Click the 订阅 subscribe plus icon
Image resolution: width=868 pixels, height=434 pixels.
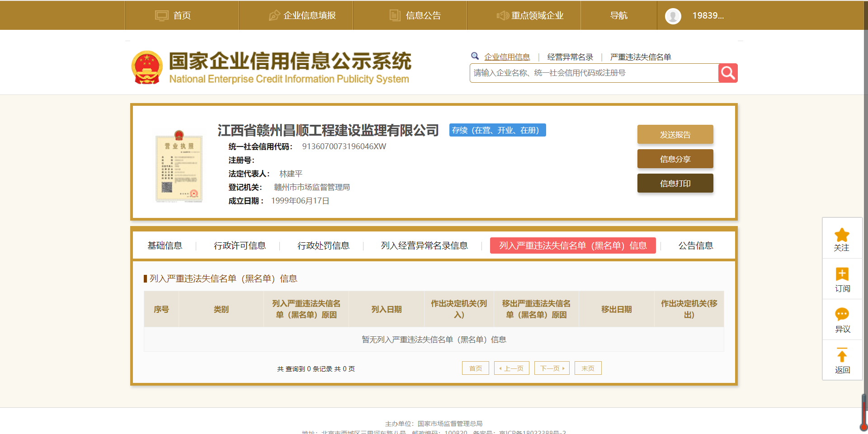tap(842, 274)
